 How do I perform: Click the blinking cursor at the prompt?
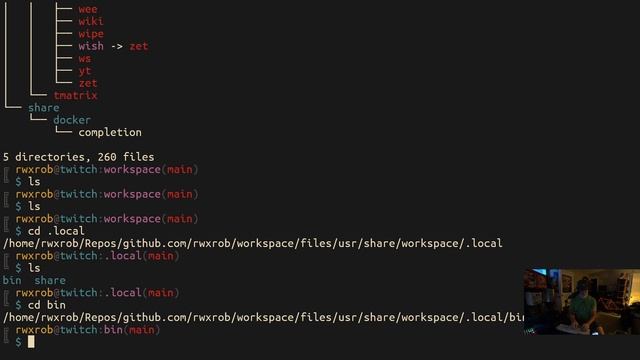click(x=31, y=342)
